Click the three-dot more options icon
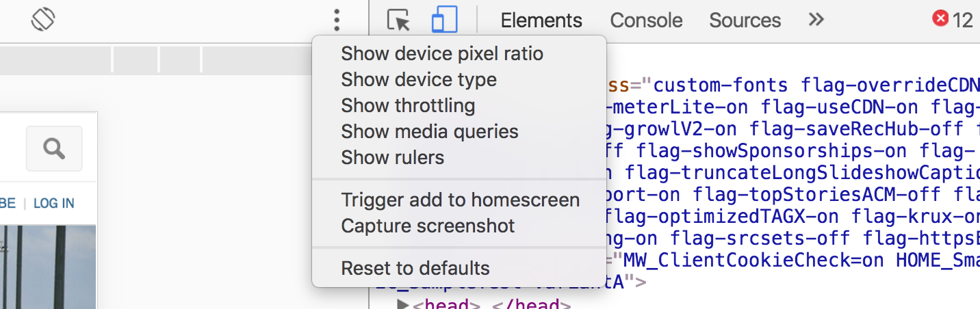This screenshot has width=980, height=309. point(336,20)
